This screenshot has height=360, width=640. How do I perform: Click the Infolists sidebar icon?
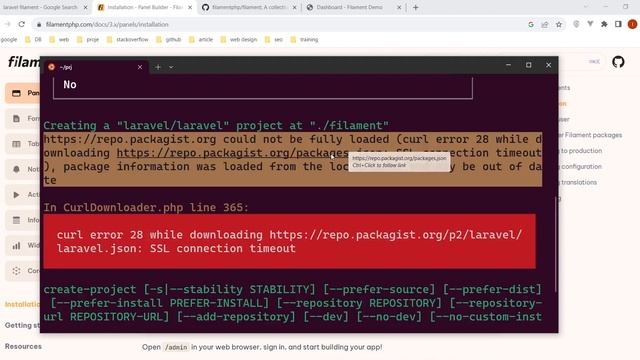16,220
